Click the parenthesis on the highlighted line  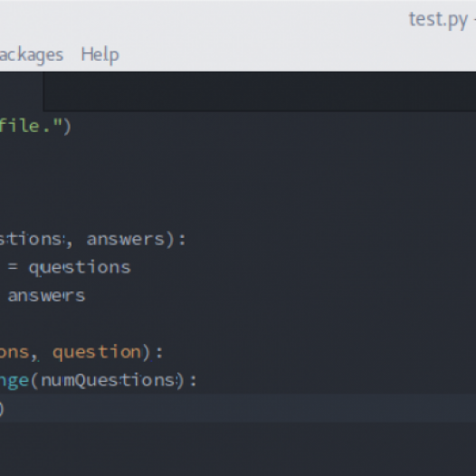pyautogui.click(x=2, y=409)
